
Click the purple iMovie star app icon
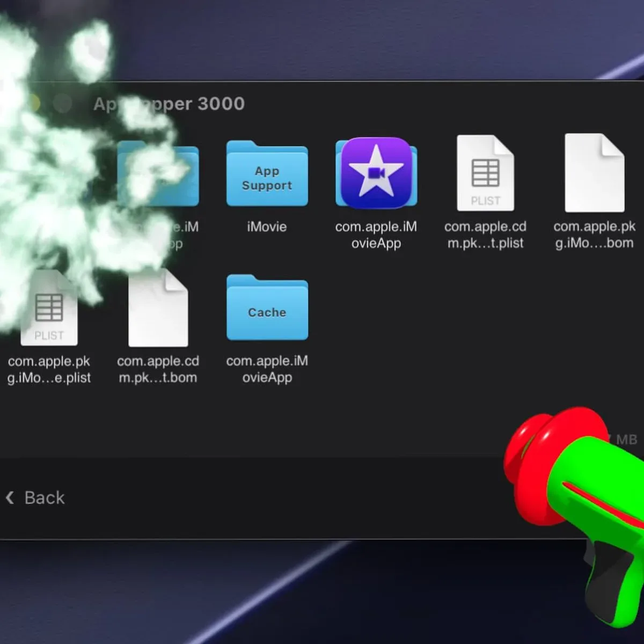tap(376, 173)
